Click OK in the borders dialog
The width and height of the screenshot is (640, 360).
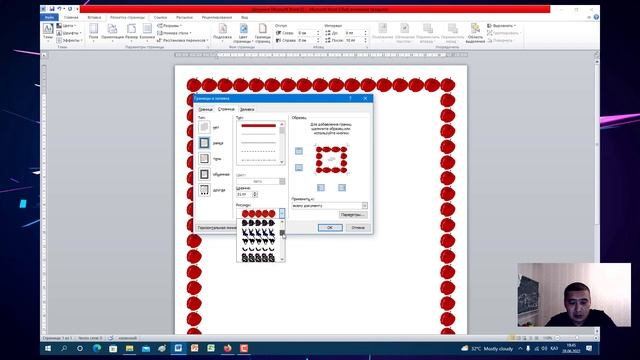330,228
